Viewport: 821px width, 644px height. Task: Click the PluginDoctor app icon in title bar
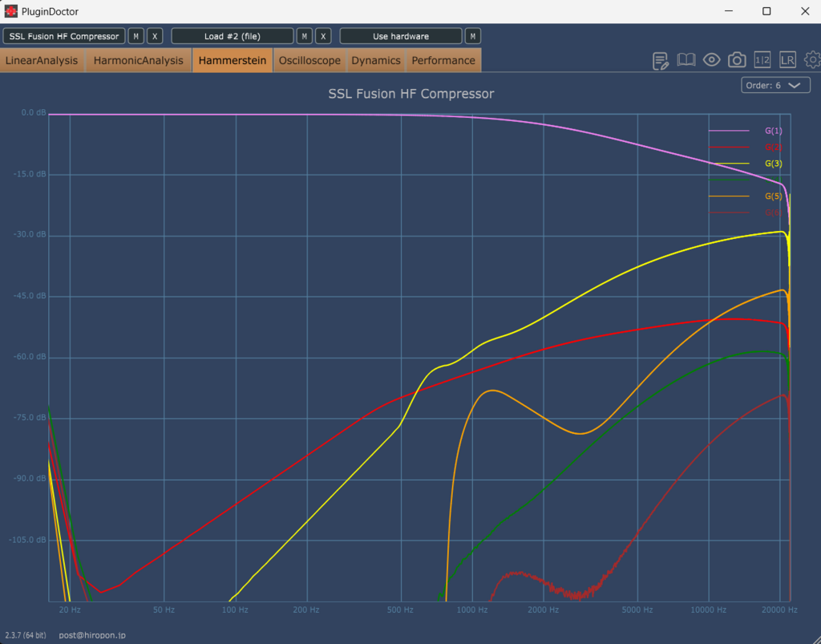11,11
